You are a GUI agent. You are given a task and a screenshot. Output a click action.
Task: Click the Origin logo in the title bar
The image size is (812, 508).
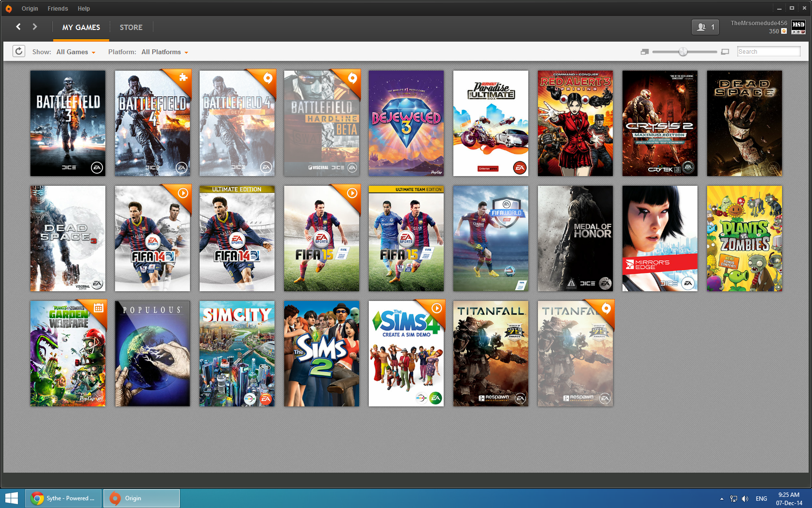[8, 8]
